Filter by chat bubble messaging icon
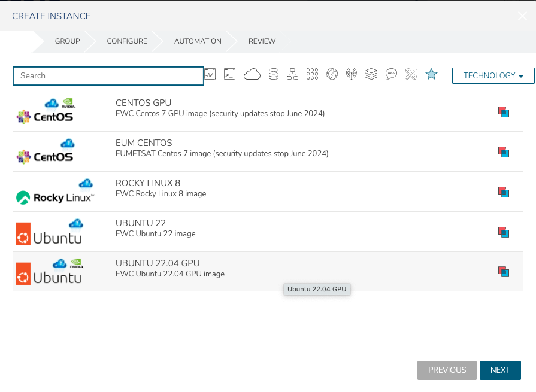This screenshot has height=392, width=536. [391, 74]
